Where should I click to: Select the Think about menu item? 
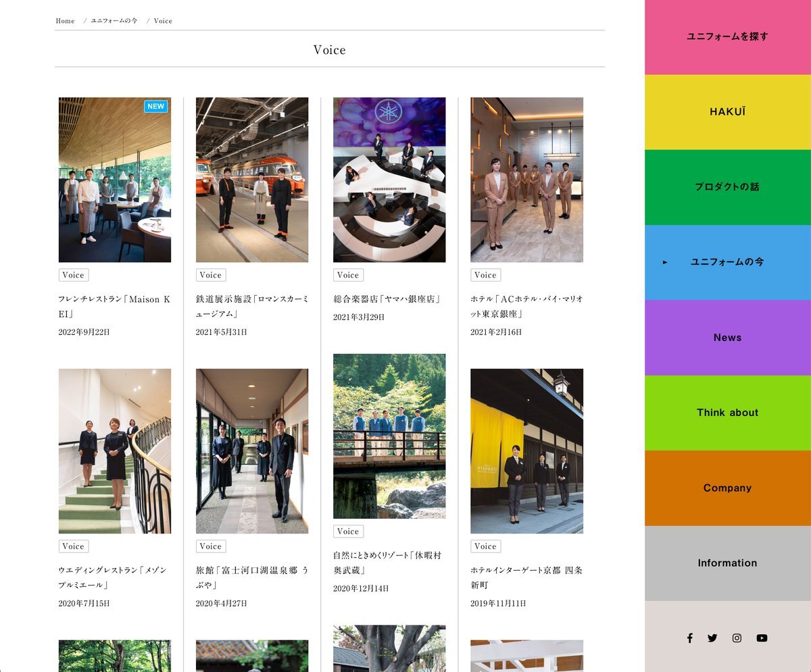pyautogui.click(x=727, y=413)
